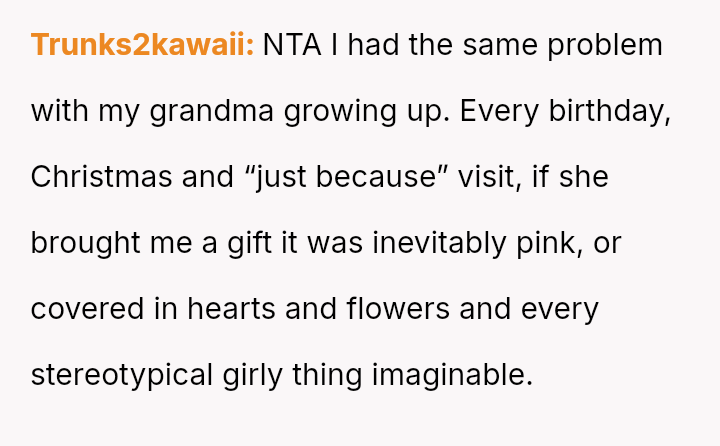Click the word "flowers" in the comment
Viewport: 720px width, 446px height.
(x=398, y=309)
